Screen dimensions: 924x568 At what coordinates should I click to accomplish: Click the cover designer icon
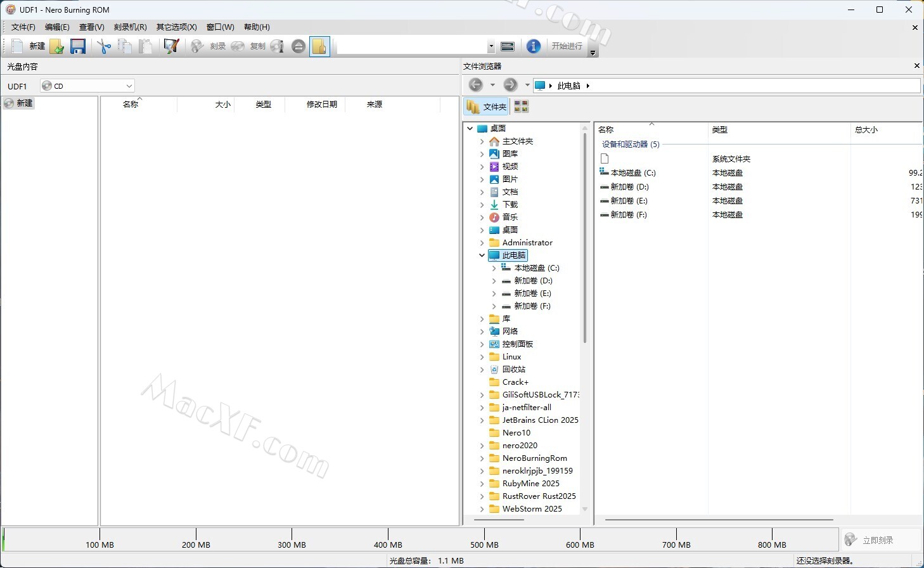coord(171,46)
